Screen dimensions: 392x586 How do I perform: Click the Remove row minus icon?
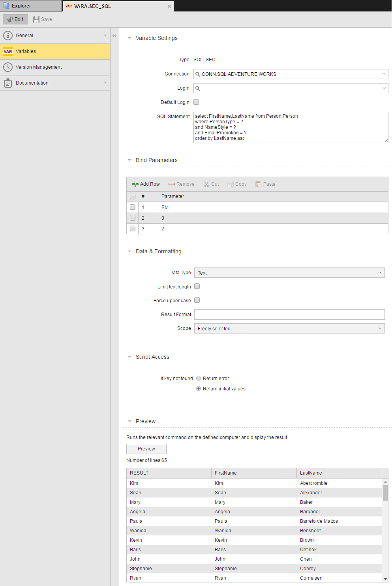coord(172,184)
